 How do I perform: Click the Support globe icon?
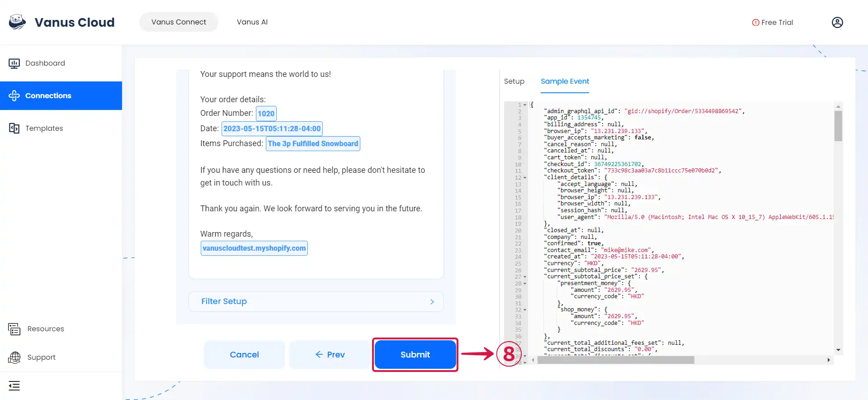point(14,357)
